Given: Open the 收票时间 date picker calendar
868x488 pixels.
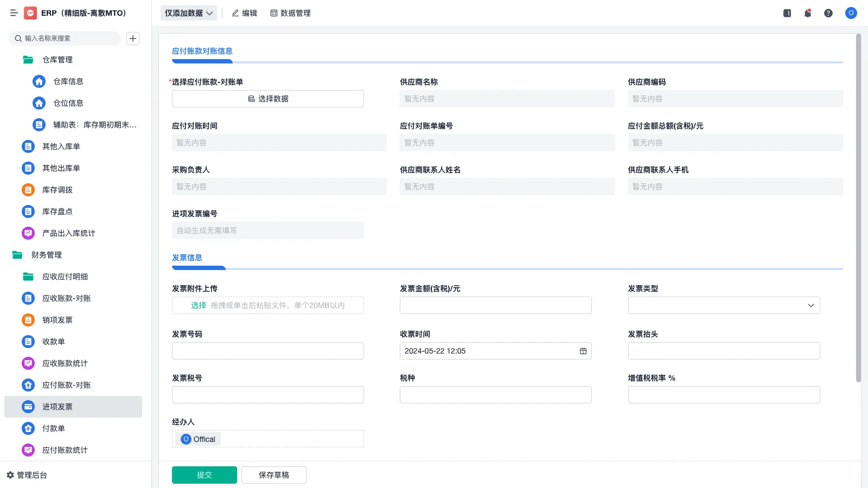Looking at the screenshot, I should (x=583, y=351).
